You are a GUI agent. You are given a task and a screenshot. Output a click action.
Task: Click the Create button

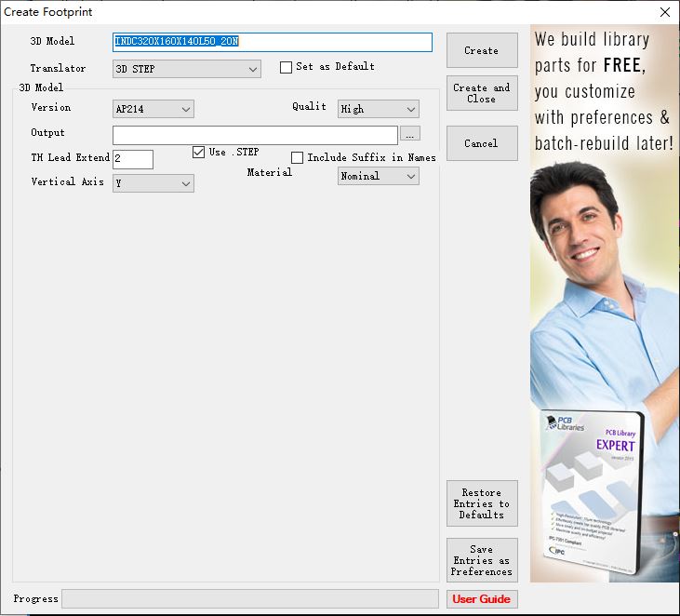coord(482,50)
